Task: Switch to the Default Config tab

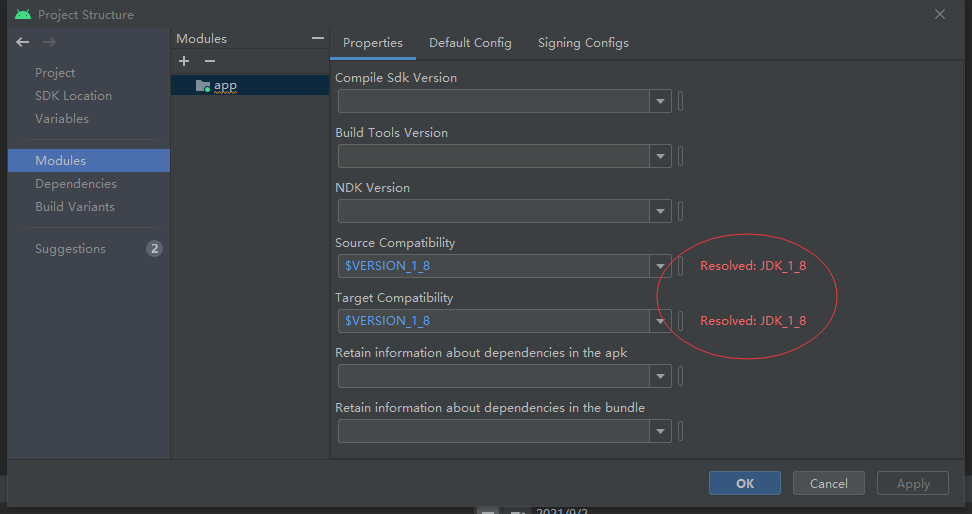Action: coord(470,43)
